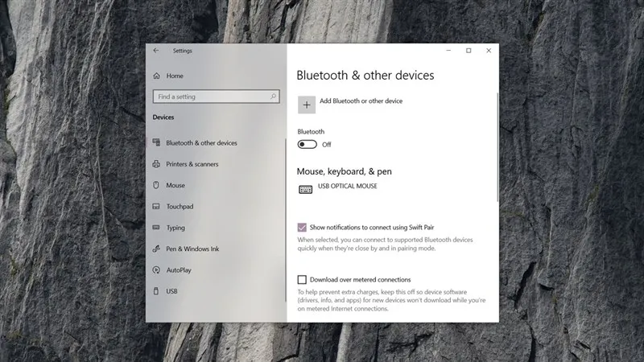644x362 pixels.
Task: Open the Mouse settings page
Action: pyautogui.click(x=175, y=185)
